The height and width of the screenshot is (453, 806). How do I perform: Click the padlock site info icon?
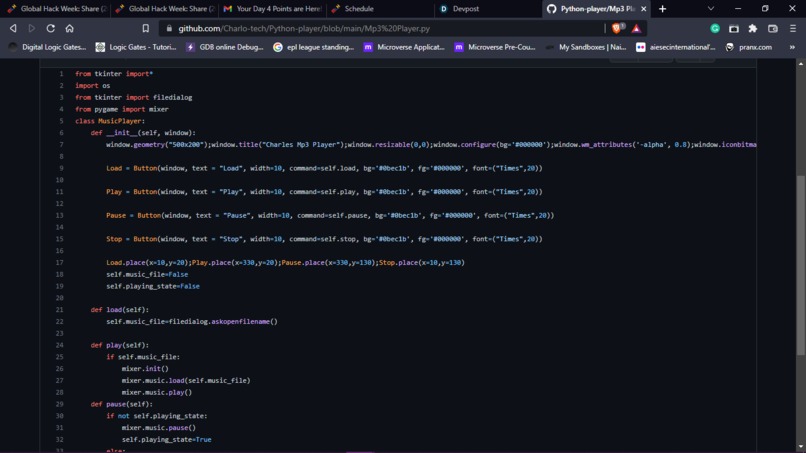[169, 28]
